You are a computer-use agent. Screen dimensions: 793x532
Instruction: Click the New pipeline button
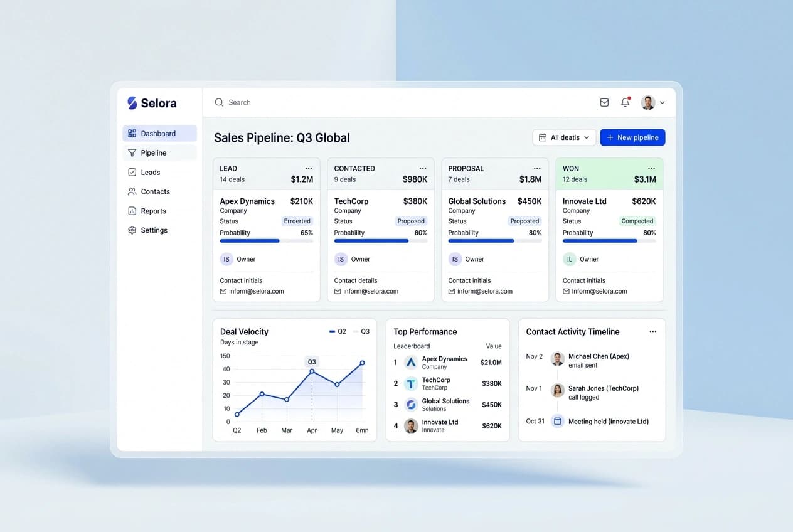coord(632,137)
